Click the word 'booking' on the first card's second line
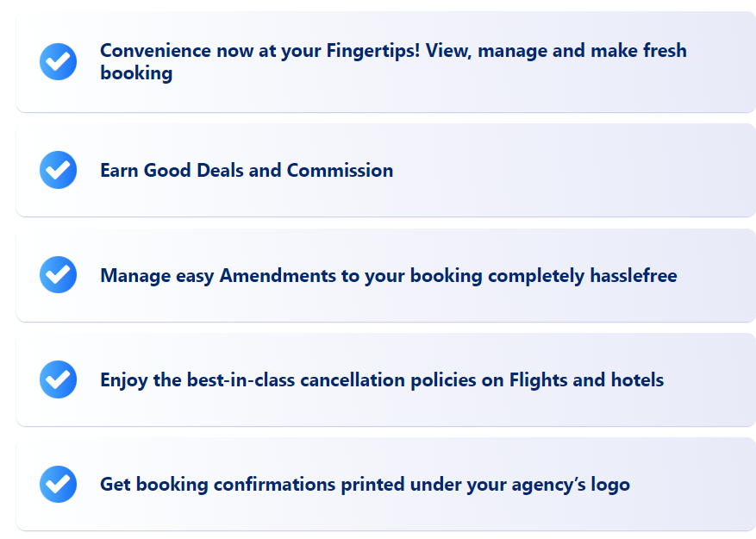The image size is (756, 539). 136,74
